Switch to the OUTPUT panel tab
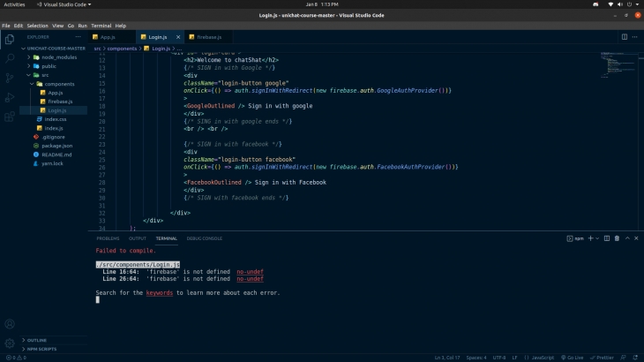 [x=137, y=238]
